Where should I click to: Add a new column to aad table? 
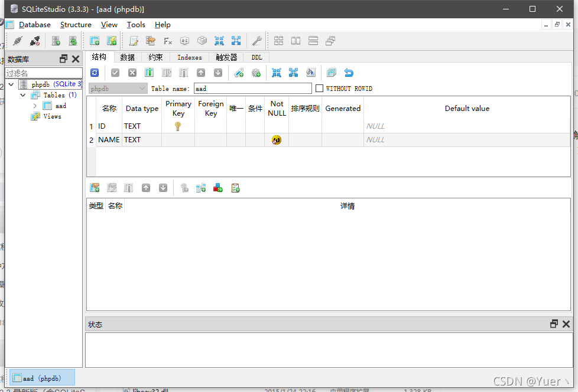tap(148, 72)
